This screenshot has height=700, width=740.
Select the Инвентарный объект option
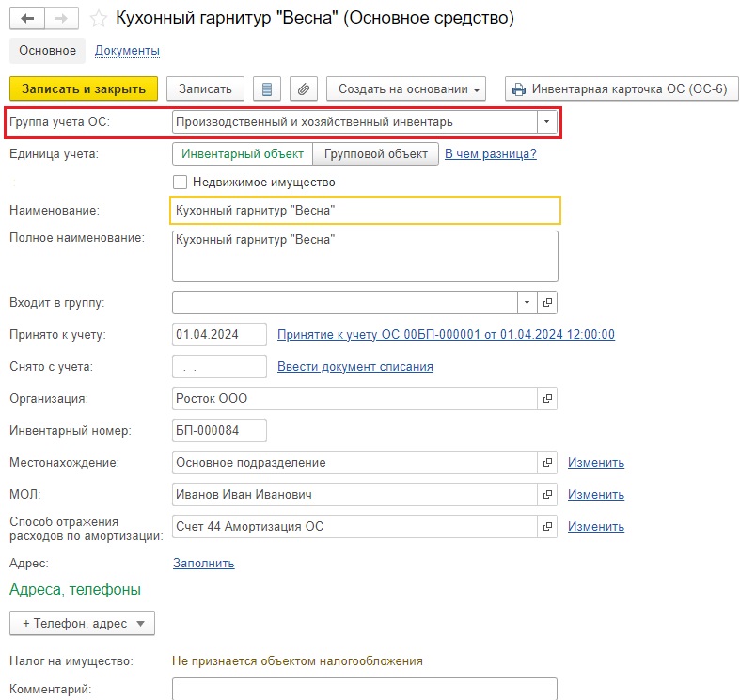click(242, 154)
